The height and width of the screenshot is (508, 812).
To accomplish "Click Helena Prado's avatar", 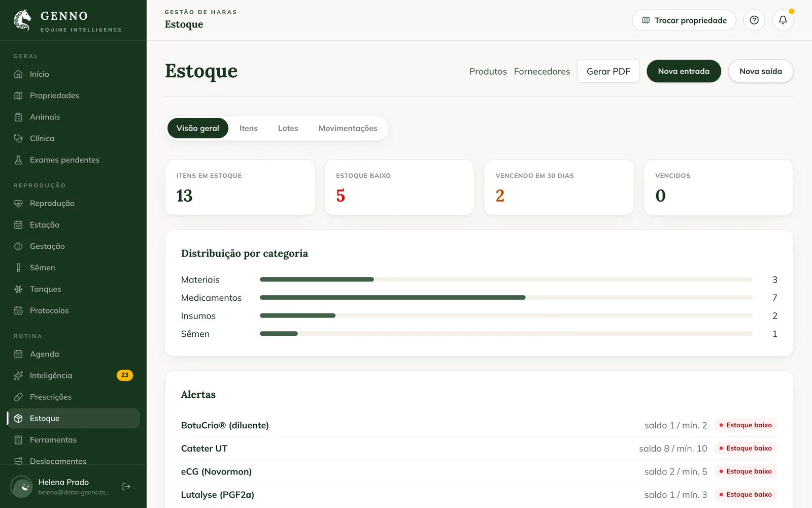I will [22, 487].
